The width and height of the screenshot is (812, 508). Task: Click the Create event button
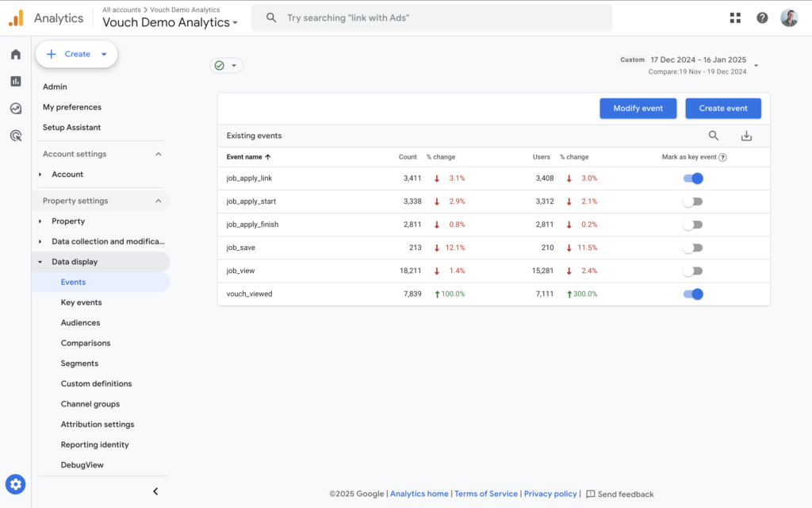tap(723, 108)
